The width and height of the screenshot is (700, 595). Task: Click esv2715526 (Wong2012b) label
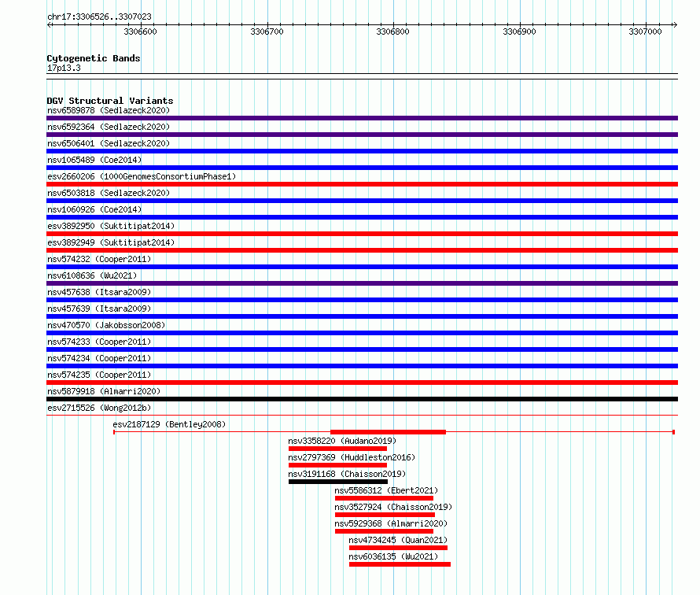[99, 408]
